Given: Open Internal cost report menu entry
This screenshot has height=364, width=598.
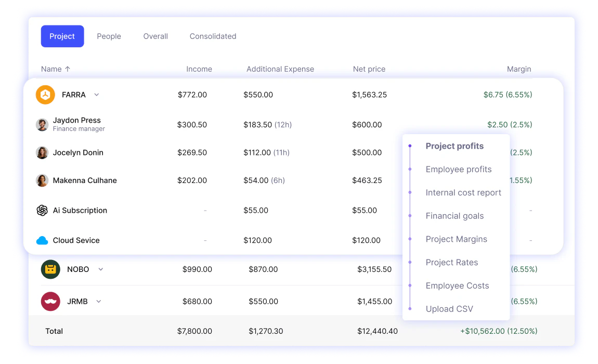Looking at the screenshot, I should pos(463,193).
